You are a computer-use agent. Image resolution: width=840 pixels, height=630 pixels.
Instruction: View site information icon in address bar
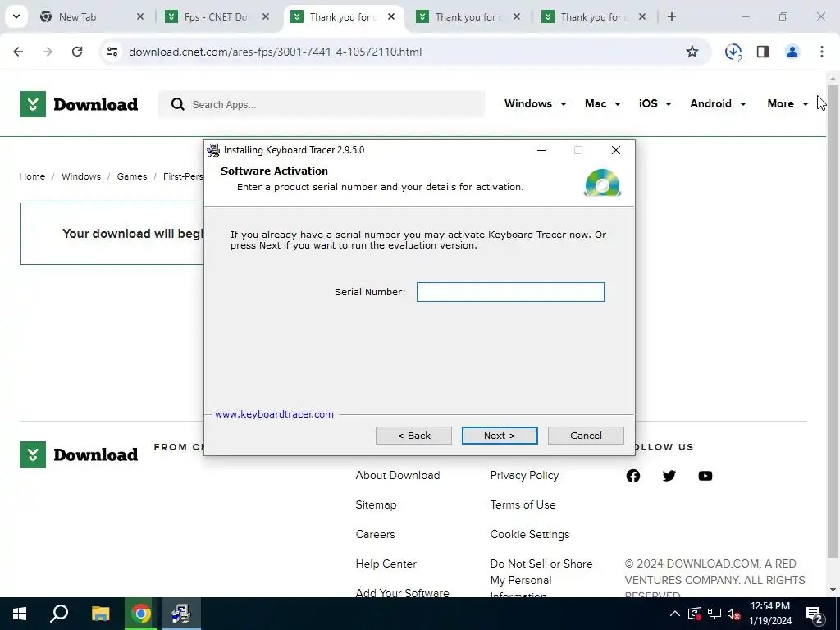112,52
